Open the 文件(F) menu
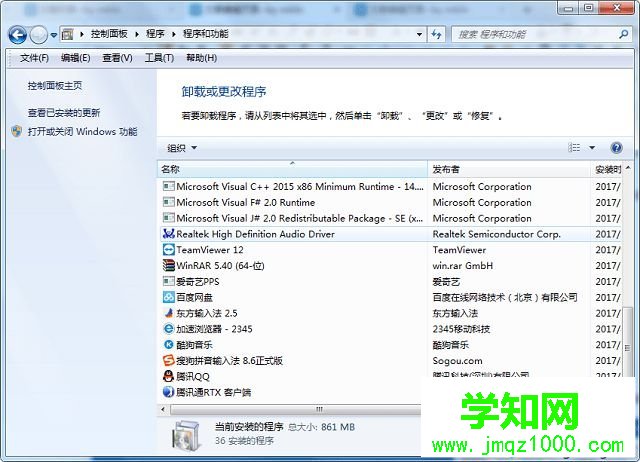The width and height of the screenshot is (640, 462). click(x=34, y=58)
